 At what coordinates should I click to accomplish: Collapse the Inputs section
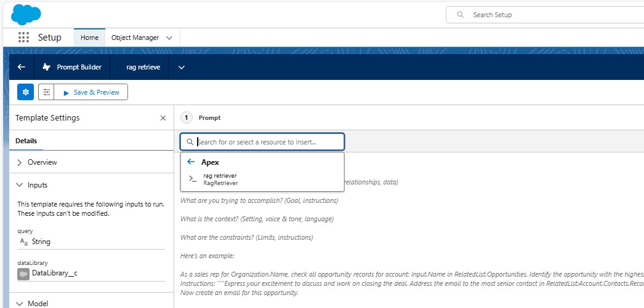[91, 185]
